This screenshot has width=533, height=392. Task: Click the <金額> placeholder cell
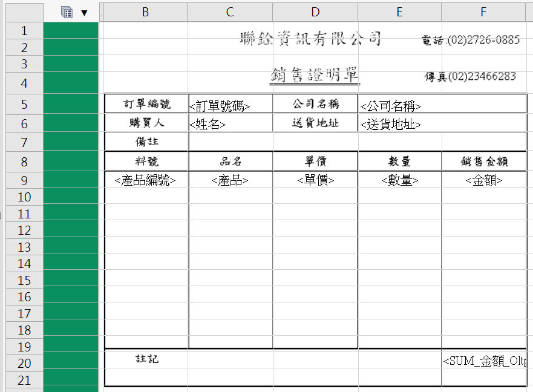pos(484,180)
